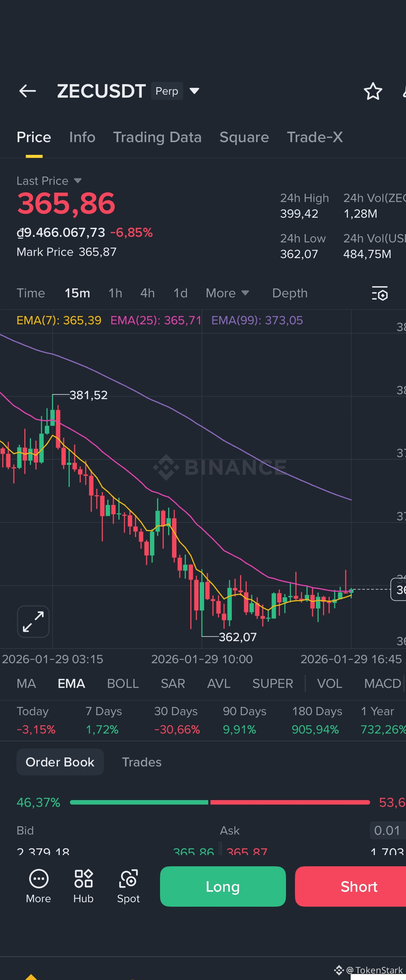Switch to Spot trading icon
This screenshot has height=980, width=406.
click(129, 886)
